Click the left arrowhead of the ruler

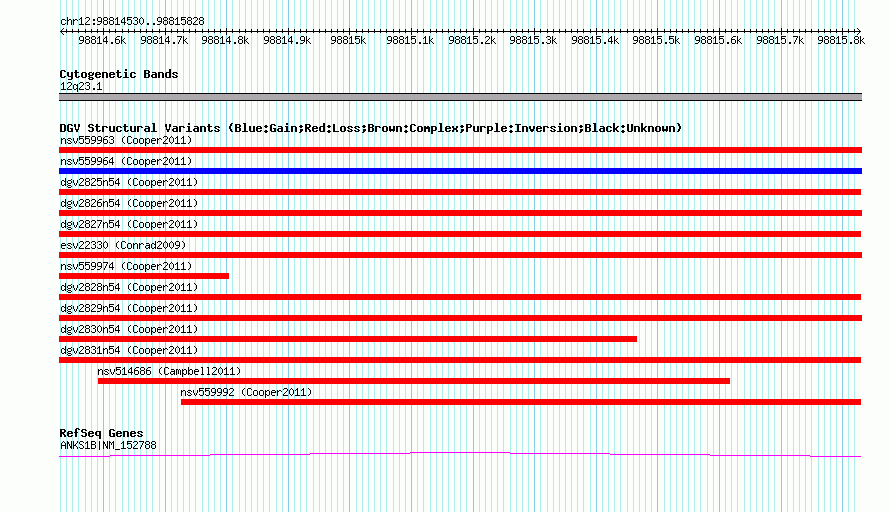coord(62,32)
